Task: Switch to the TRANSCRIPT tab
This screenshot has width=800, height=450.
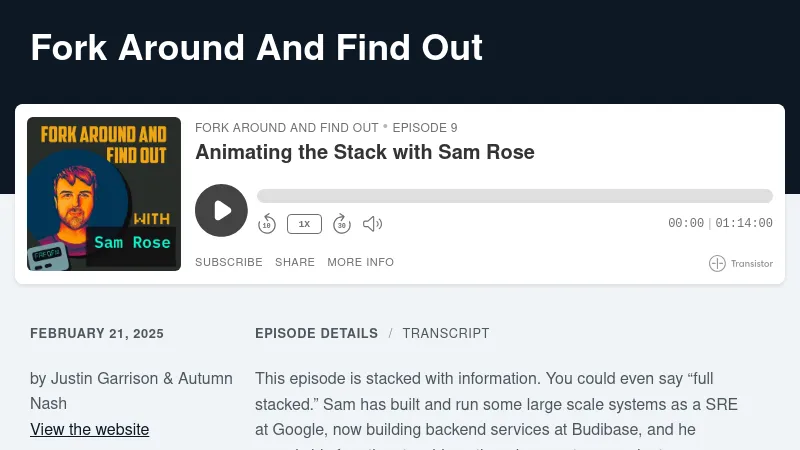Action: tap(446, 333)
